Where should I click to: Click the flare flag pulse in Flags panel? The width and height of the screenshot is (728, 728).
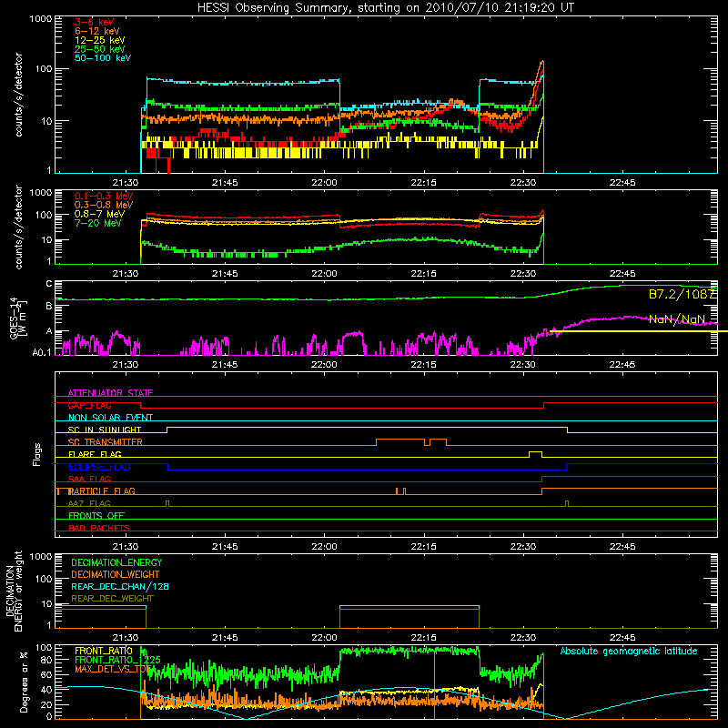[535, 454]
